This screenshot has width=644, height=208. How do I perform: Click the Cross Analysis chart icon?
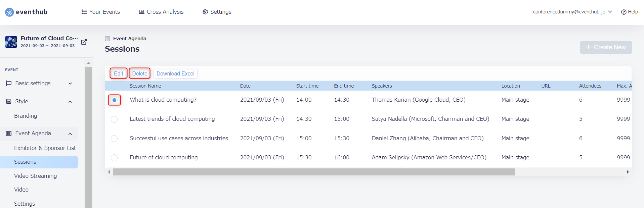[141, 12]
